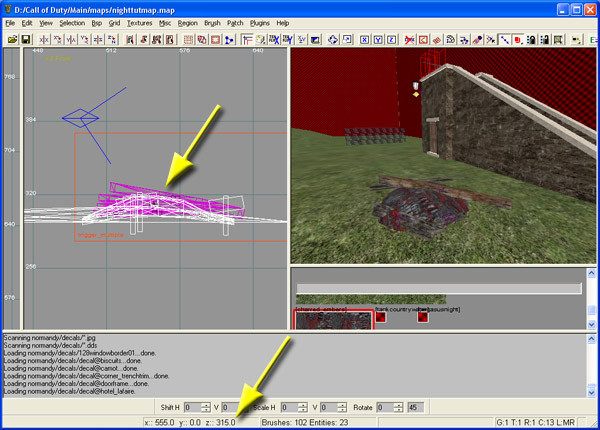Toggle the pressed view-layout button before texture mode
The width and height of the screenshot is (600, 430).
coord(247,39)
